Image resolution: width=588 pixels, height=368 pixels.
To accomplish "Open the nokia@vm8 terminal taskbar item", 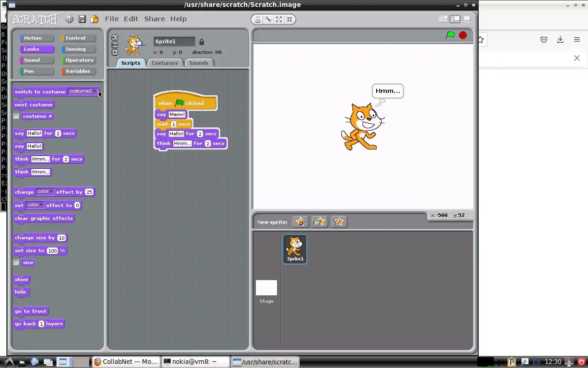I will [195, 362].
